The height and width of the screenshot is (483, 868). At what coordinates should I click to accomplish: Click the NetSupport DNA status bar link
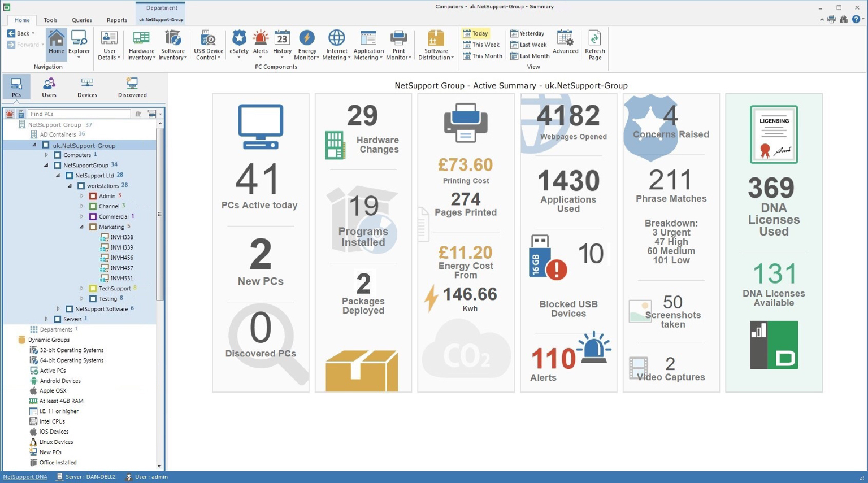click(x=25, y=477)
